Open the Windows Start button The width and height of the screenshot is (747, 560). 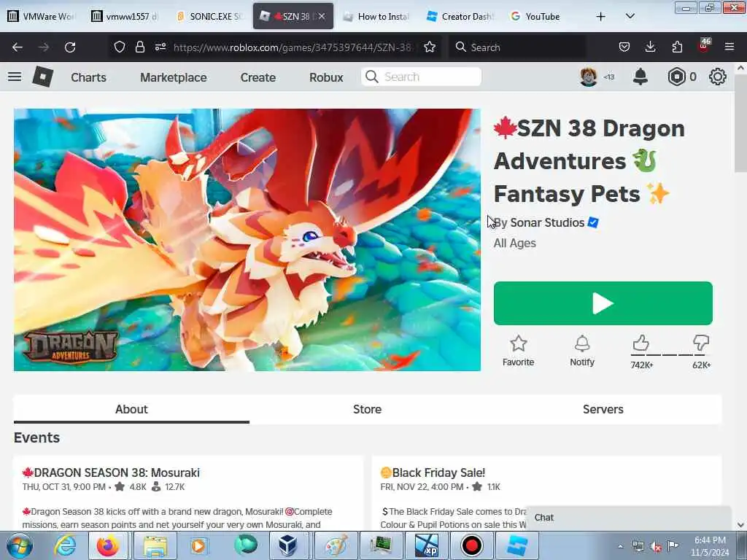[x=19, y=545]
